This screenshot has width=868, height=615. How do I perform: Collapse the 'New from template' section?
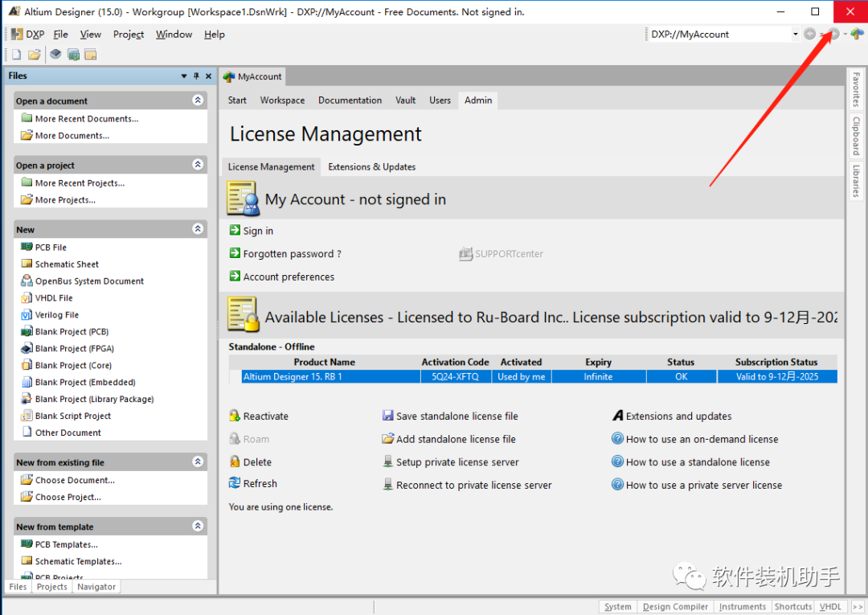click(198, 526)
